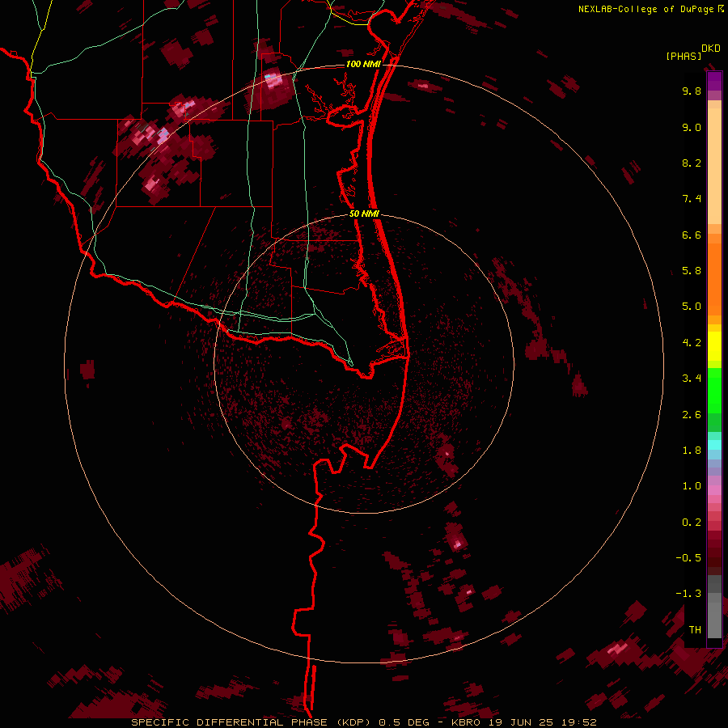Click the 50 NMI range ring label
The height and width of the screenshot is (728, 728).
(364, 214)
